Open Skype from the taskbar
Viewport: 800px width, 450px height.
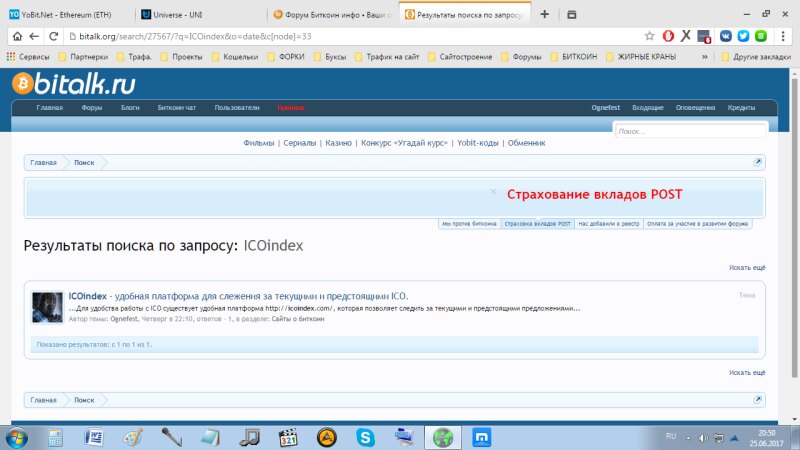pyautogui.click(x=365, y=437)
